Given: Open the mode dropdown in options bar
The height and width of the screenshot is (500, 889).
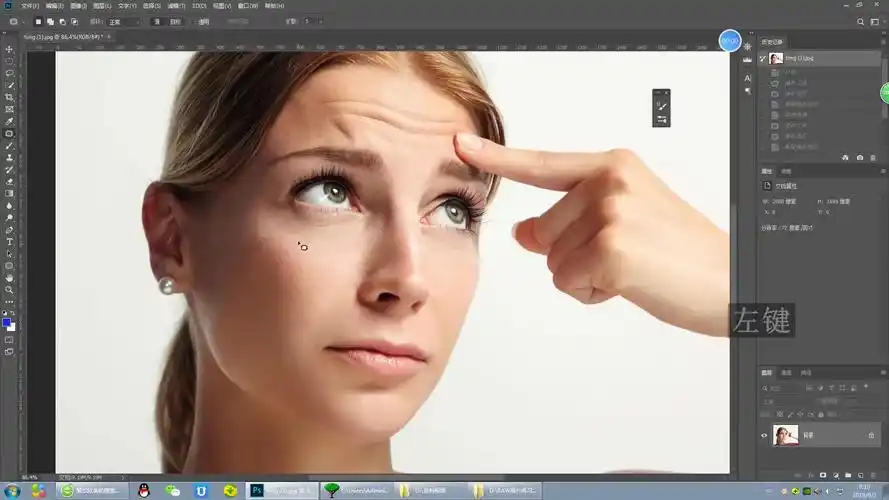Looking at the screenshot, I should coord(123,21).
